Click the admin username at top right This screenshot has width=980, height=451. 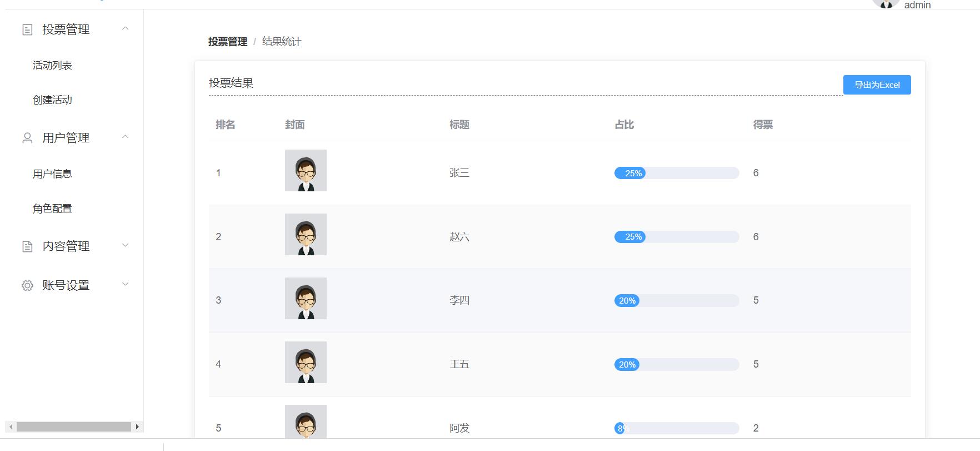(x=917, y=5)
